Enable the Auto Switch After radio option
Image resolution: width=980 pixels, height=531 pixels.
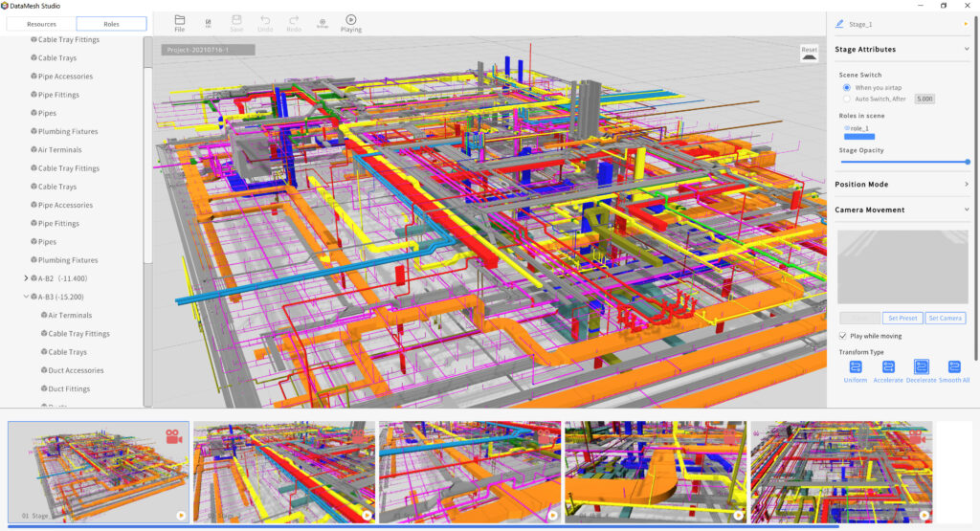tap(846, 99)
